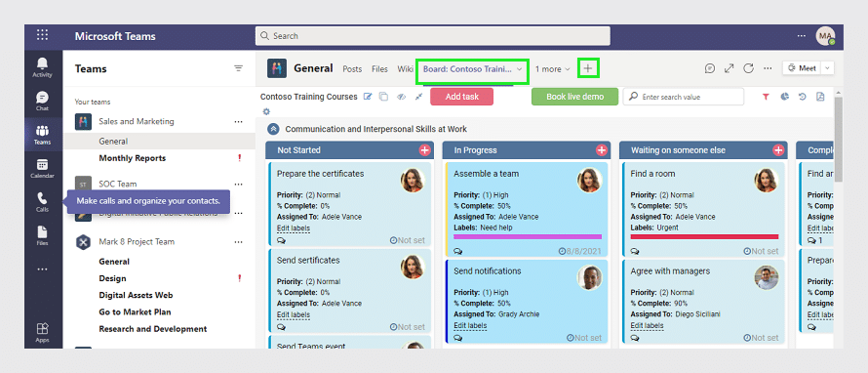Open the Calendar app
Image resolution: width=868 pixels, height=373 pixels.
tap(43, 169)
